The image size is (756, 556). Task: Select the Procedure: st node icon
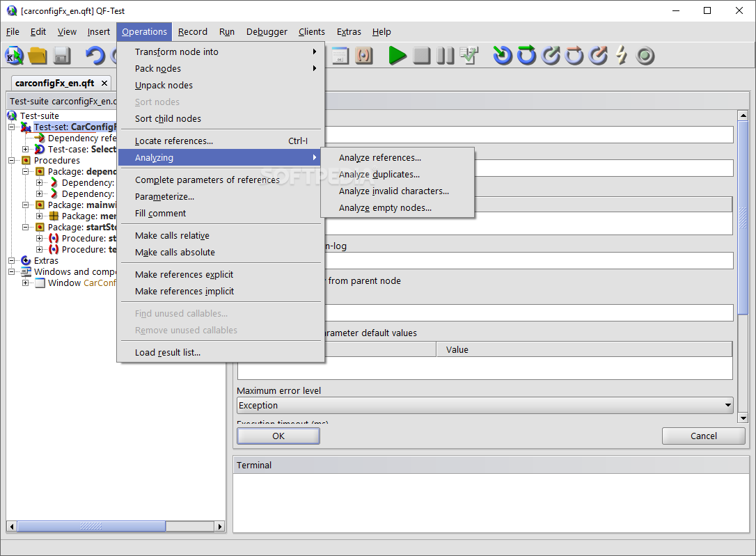[x=54, y=239]
